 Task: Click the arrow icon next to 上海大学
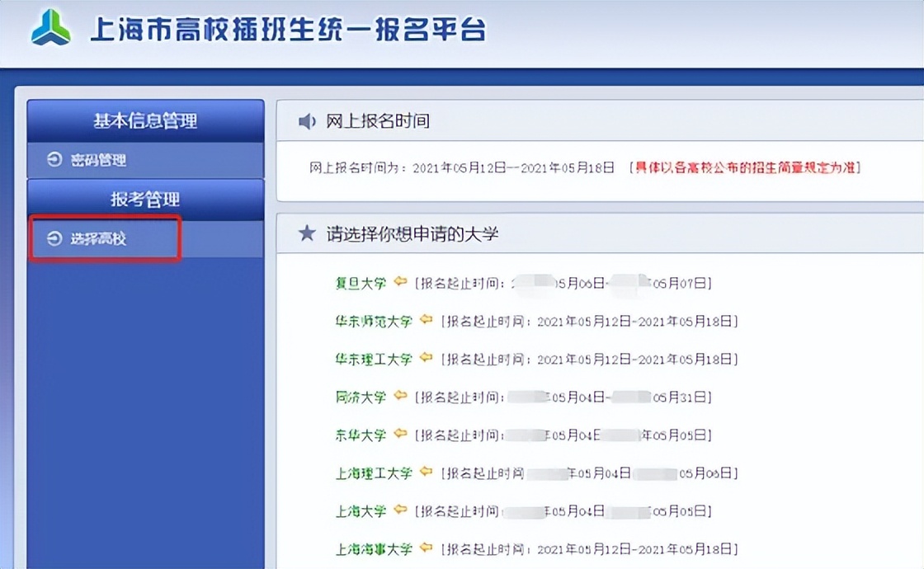tap(400, 510)
